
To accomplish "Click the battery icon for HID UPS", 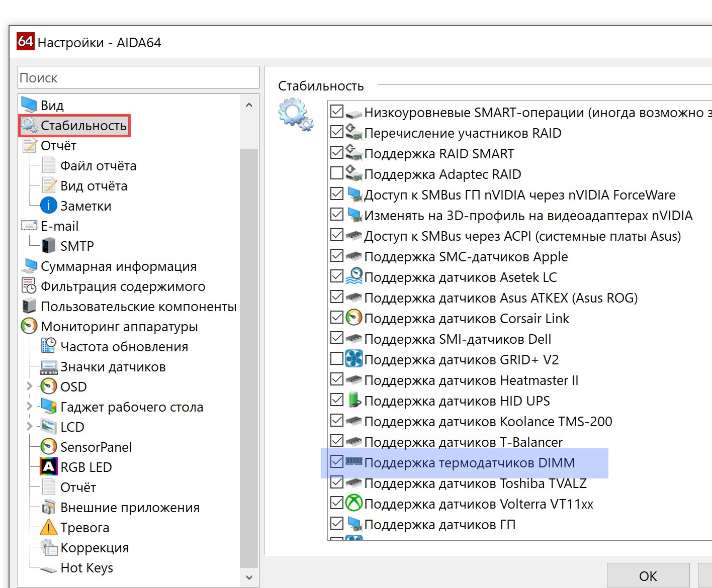I will coord(354,400).
